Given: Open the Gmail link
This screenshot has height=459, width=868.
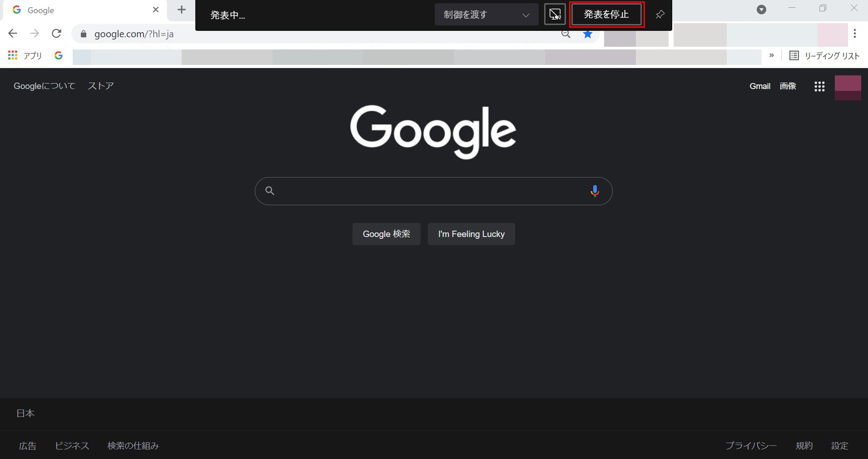Looking at the screenshot, I should click(x=760, y=86).
